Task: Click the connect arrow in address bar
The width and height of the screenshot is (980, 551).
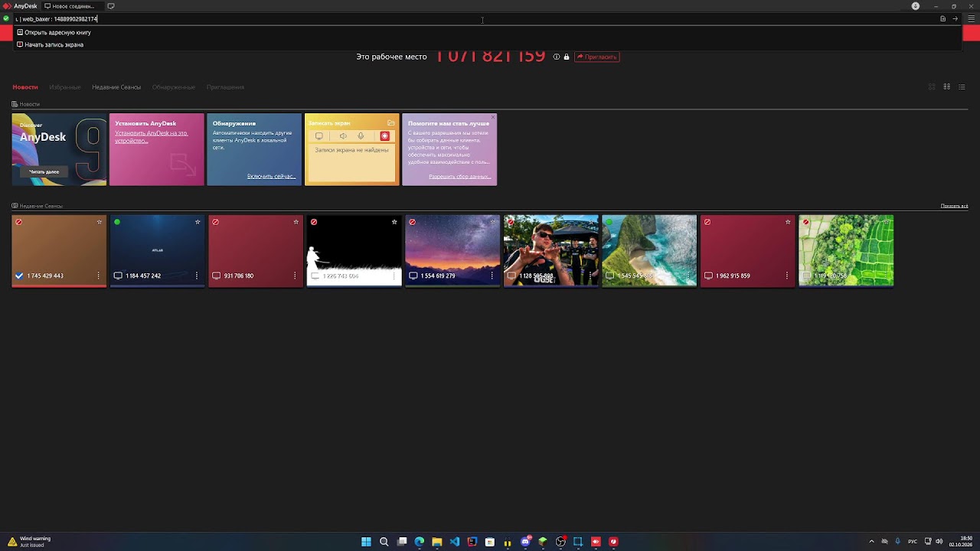Action: 955,18
